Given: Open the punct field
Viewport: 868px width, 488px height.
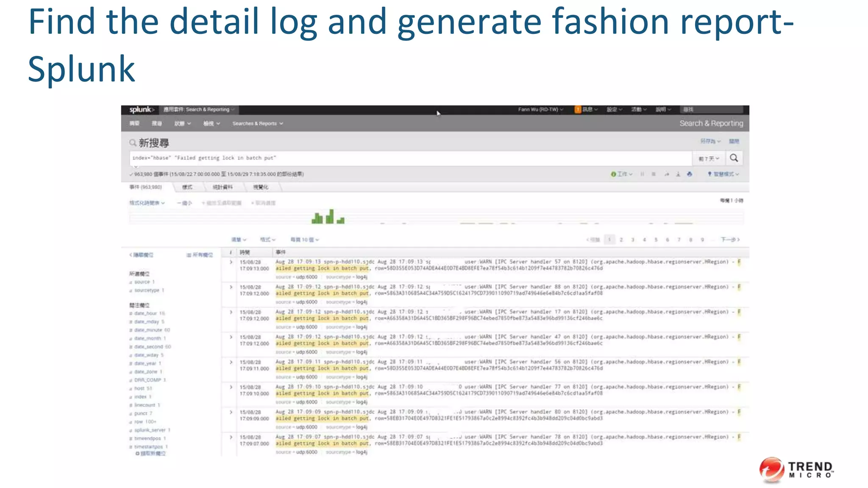Looking at the screenshot, I should tap(141, 413).
